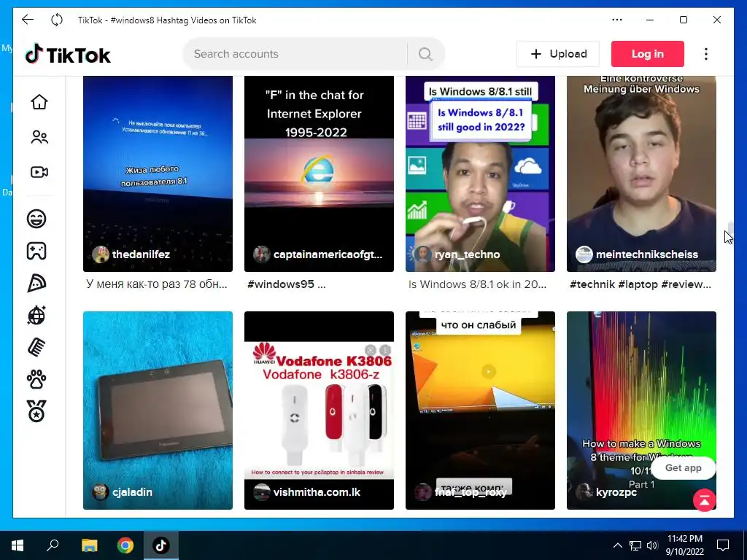Click the meintechnikscheiss username
This screenshot has width=747, height=560.
pos(647,254)
